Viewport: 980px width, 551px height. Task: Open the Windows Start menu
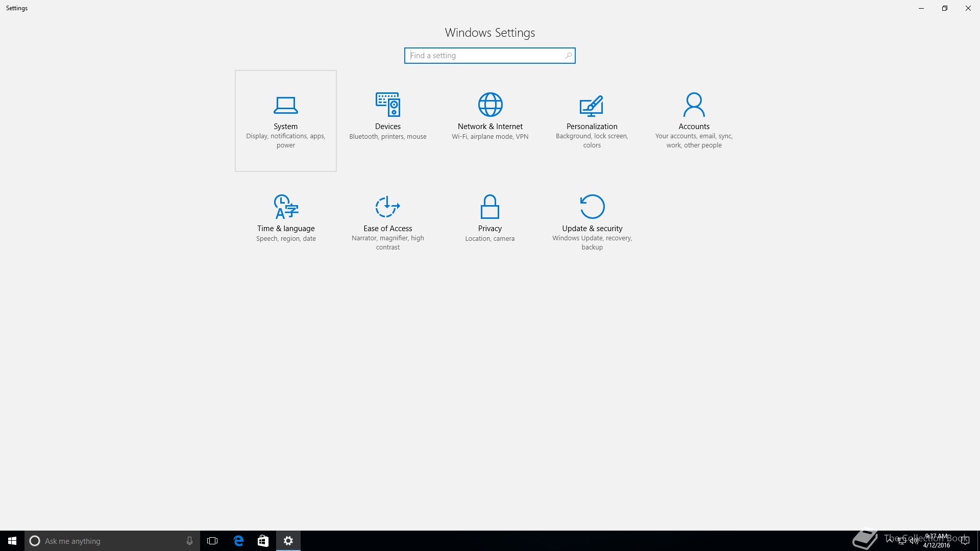pyautogui.click(x=12, y=541)
